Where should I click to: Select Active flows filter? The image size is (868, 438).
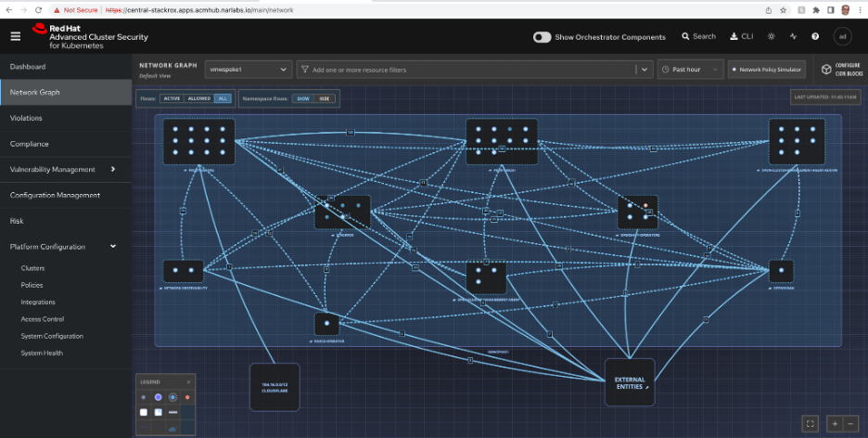[x=172, y=98]
